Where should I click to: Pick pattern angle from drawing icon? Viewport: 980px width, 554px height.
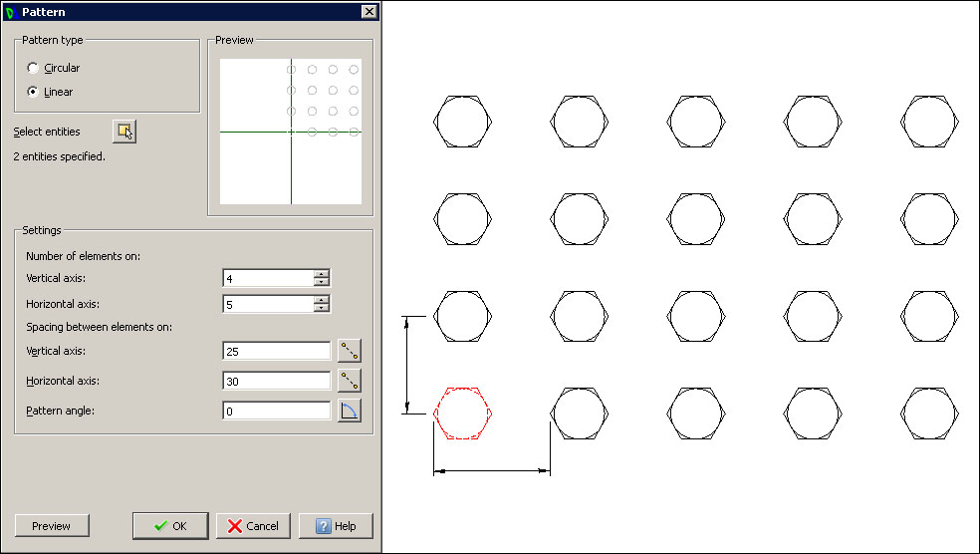coord(350,411)
